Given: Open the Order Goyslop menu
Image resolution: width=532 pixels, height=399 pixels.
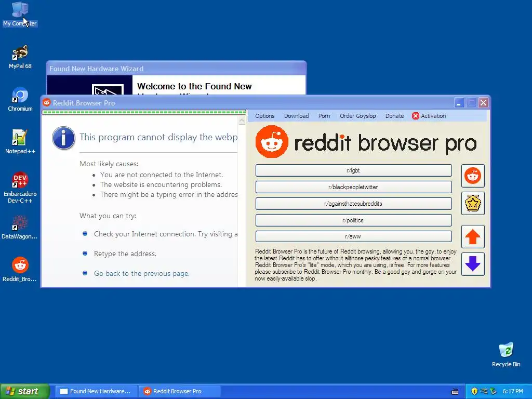Looking at the screenshot, I should tap(357, 116).
